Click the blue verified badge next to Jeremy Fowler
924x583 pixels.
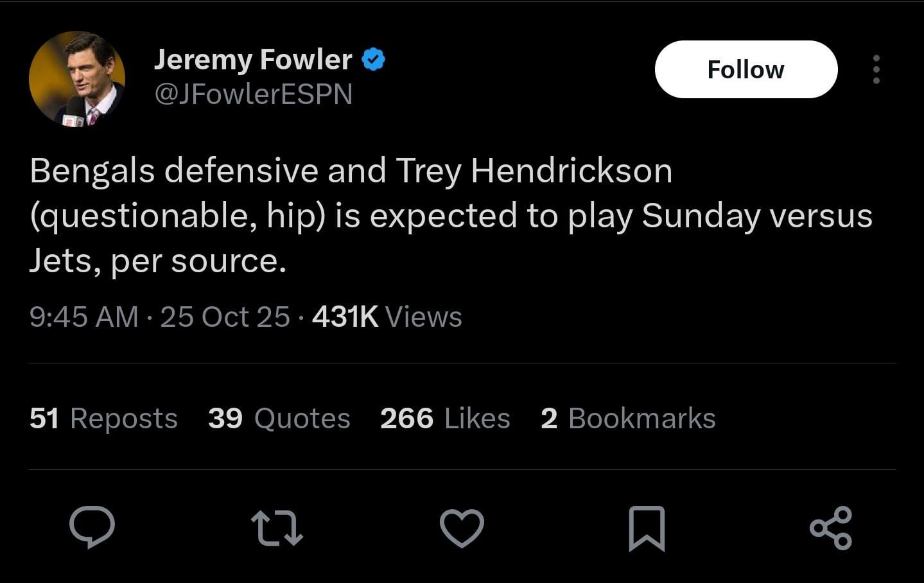(374, 58)
